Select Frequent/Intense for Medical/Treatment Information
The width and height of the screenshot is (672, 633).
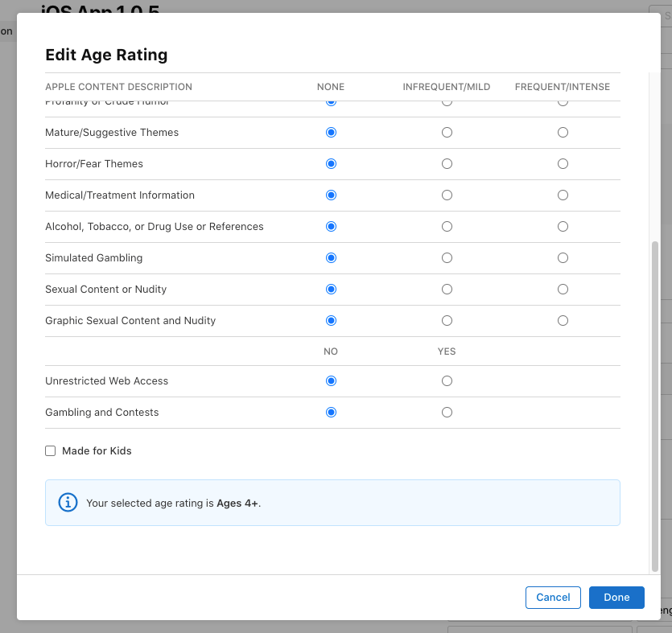[x=563, y=195]
